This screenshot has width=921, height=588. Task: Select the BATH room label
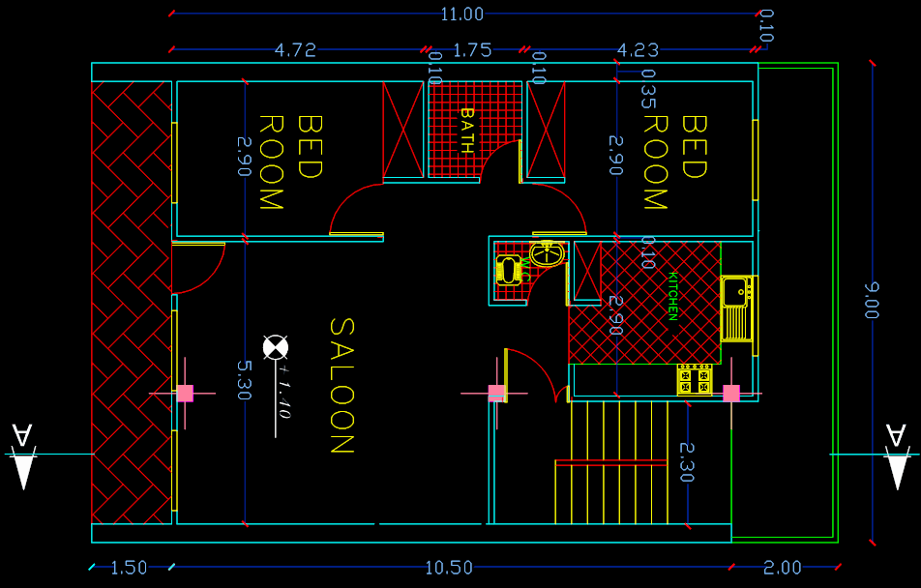coord(467,131)
